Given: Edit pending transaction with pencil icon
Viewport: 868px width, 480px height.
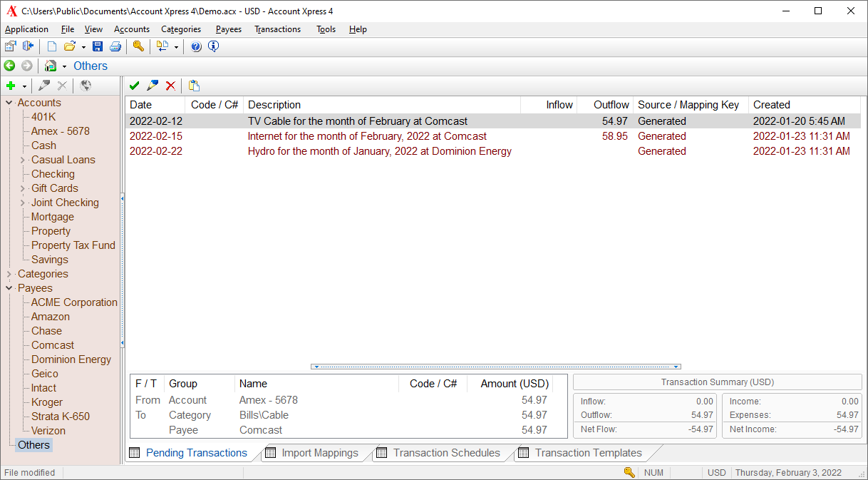Looking at the screenshot, I should coord(153,86).
